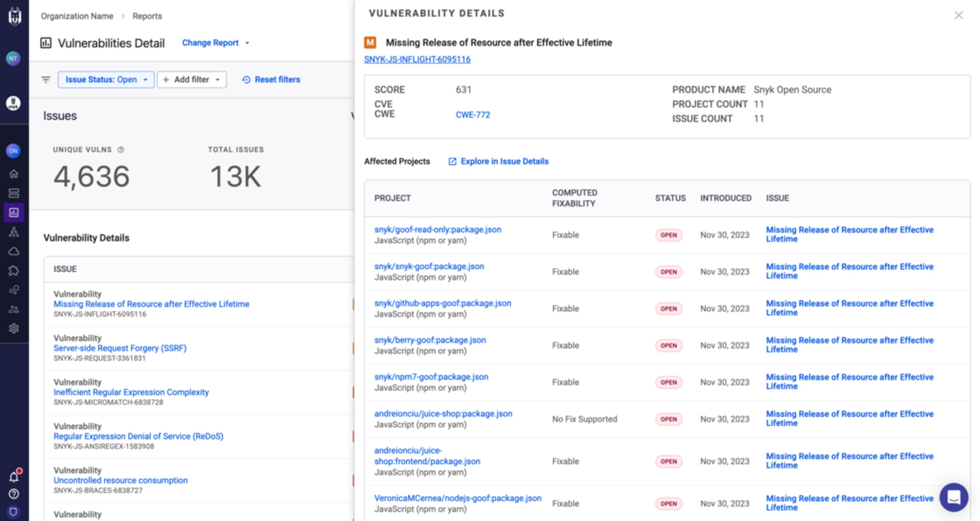Open andreionciu/juice-shop:frontend/package.json project
Screen dimensions: 980x521
coord(427,456)
